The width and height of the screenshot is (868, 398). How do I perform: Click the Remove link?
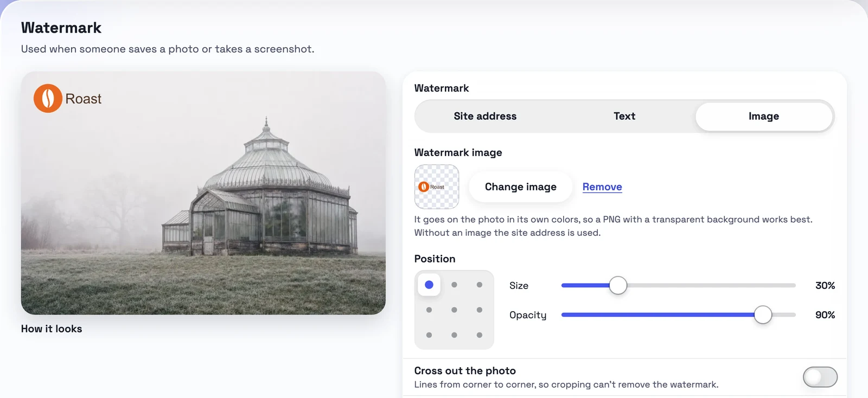pyautogui.click(x=602, y=187)
